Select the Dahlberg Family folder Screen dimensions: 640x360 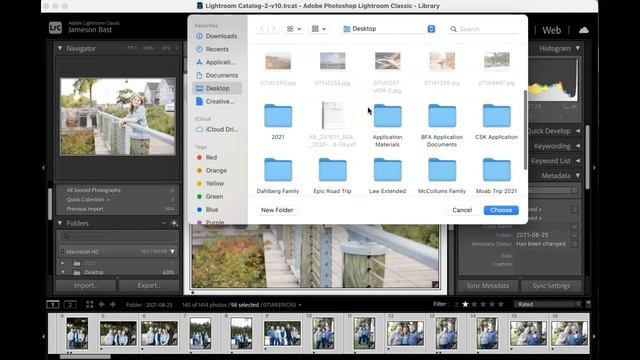[x=278, y=170]
